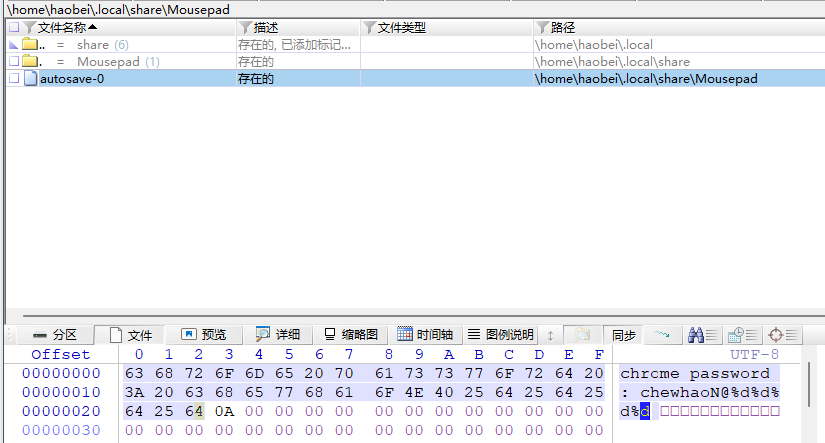Click the clock list icon in toolbar
The image size is (825, 443).
(x=742, y=335)
